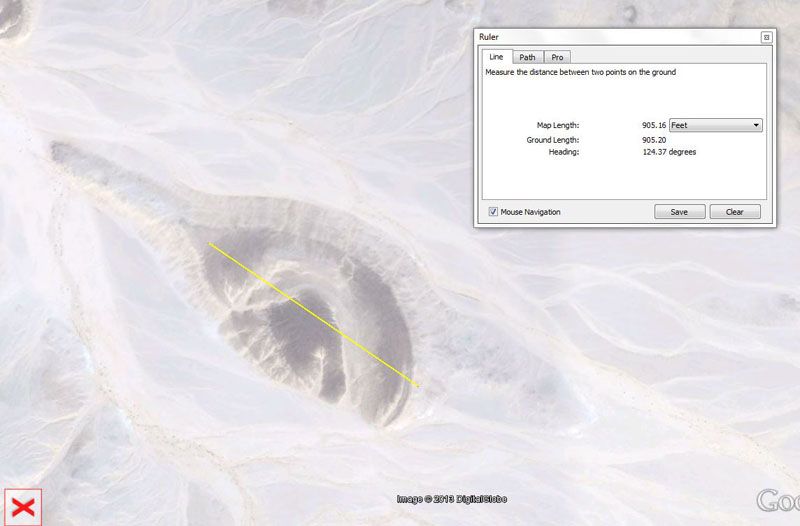This screenshot has width=800, height=526.
Task: Click the Ground Length label
Action: click(x=553, y=140)
